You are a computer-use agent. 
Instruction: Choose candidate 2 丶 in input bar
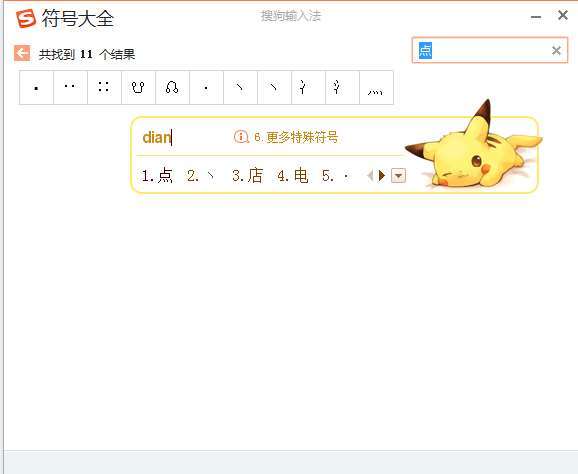click(201, 176)
